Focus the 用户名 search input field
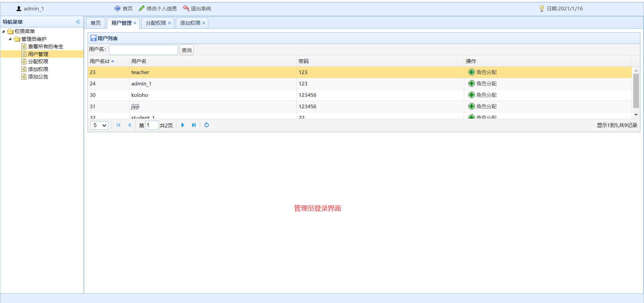The width and height of the screenshot is (644, 303). tap(144, 50)
